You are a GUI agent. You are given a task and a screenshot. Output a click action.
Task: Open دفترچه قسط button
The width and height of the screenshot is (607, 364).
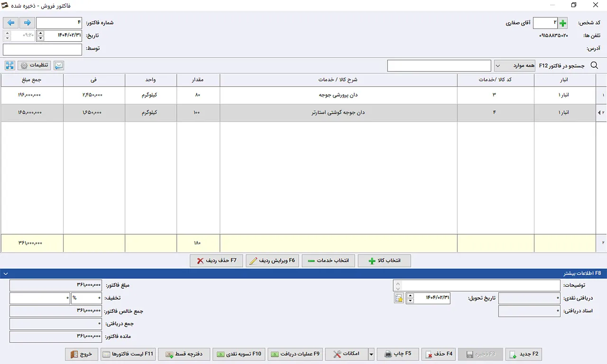click(184, 354)
